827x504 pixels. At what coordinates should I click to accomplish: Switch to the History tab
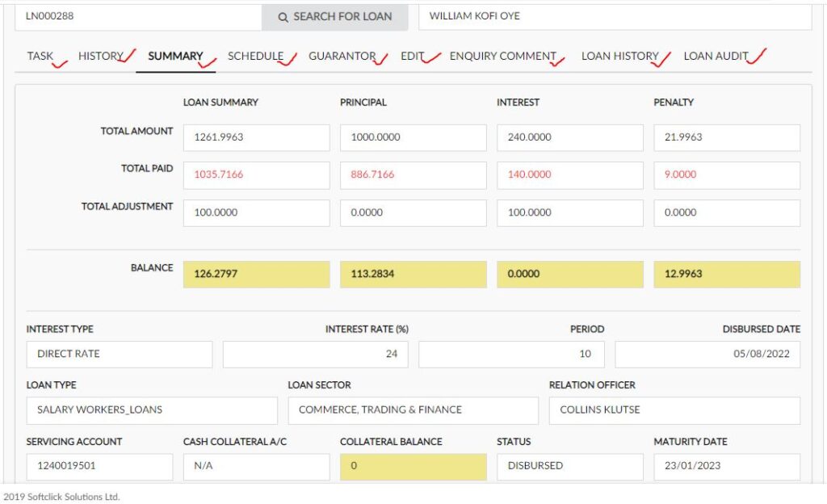[101, 57]
